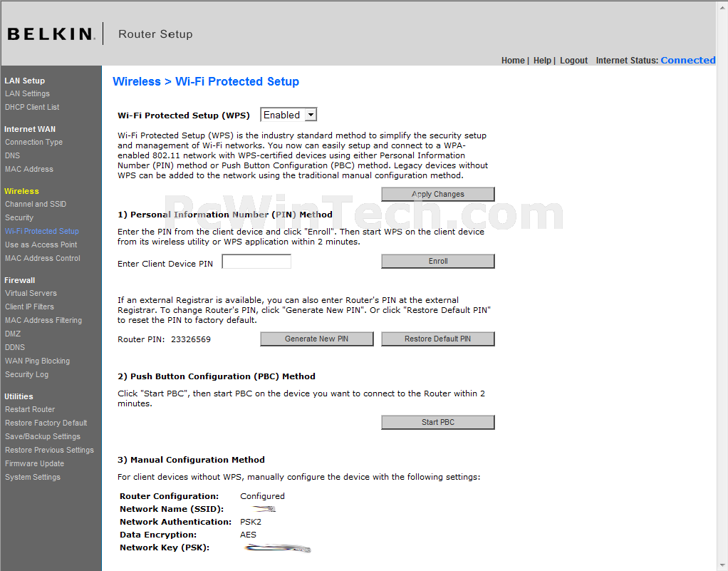728x571 pixels.
Task: Focus the Enter Client Device PIN field
Action: tap(256, 262)
